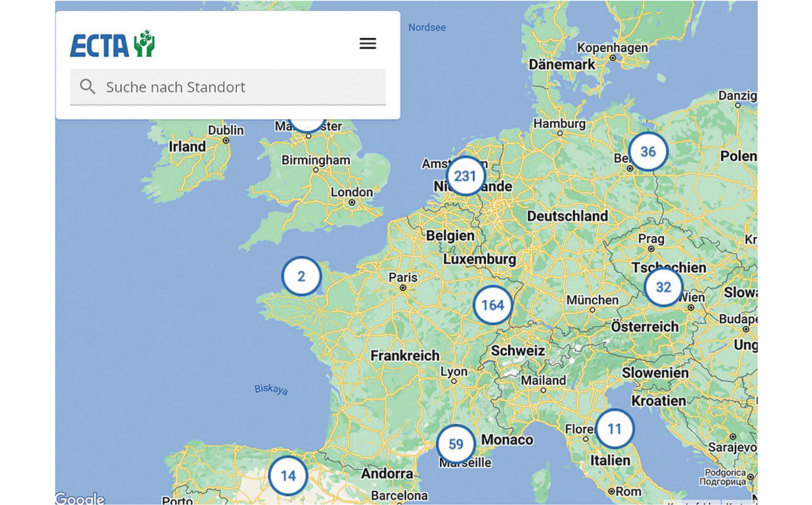The width and height of the screenshot is (812, 505).
Task: Open the cluster marker showing 36
Action: pos(648,152)
